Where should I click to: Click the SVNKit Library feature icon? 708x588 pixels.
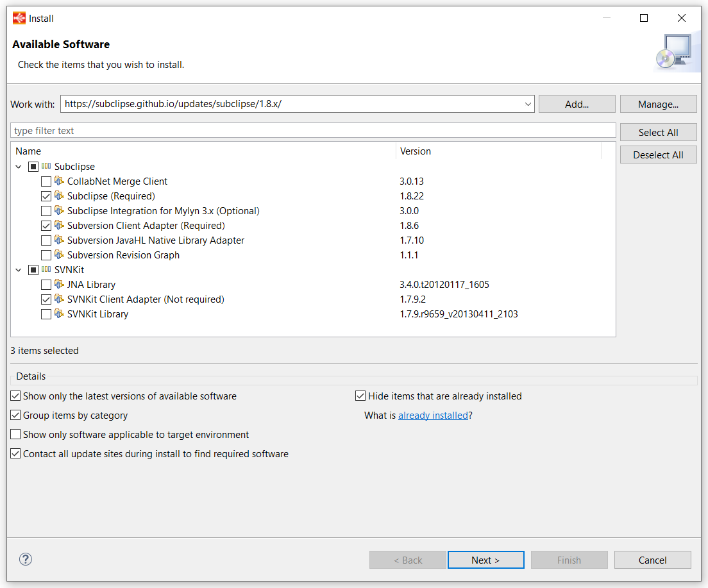point(59,314)
